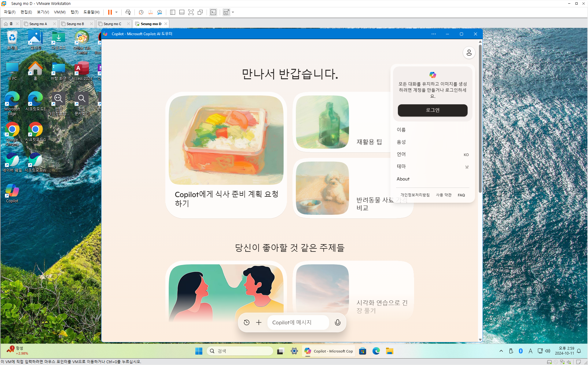Switch to Seung mo A tab

tap(38, 24)
